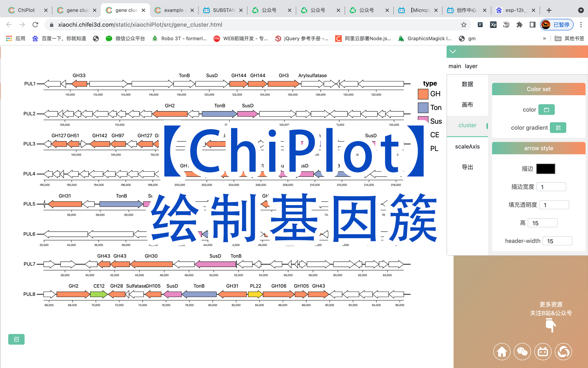Switch to the 画布 panel

pos(467,105)
